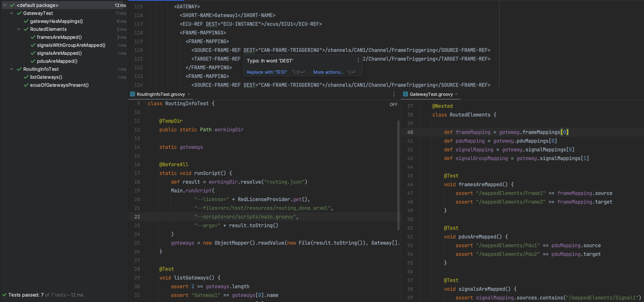Click the Gateway1 SHORT-NAME line in XML
This screenshot has height=302, width=644.
(228, 15)
